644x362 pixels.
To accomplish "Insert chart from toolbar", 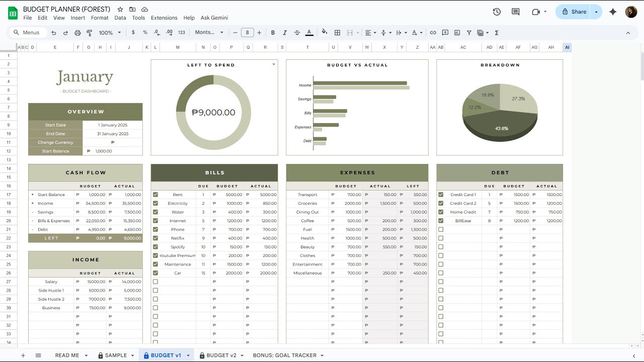I will point(457,33).
